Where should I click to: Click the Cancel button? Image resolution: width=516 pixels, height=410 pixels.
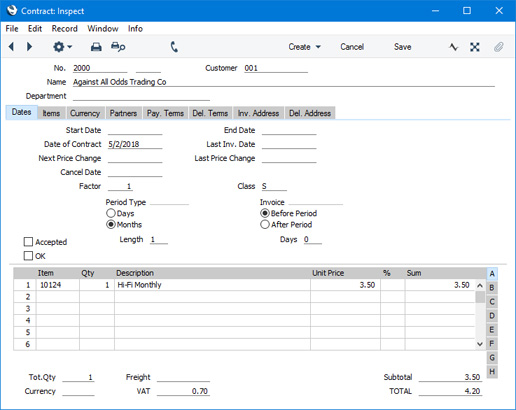click(352, 47)
